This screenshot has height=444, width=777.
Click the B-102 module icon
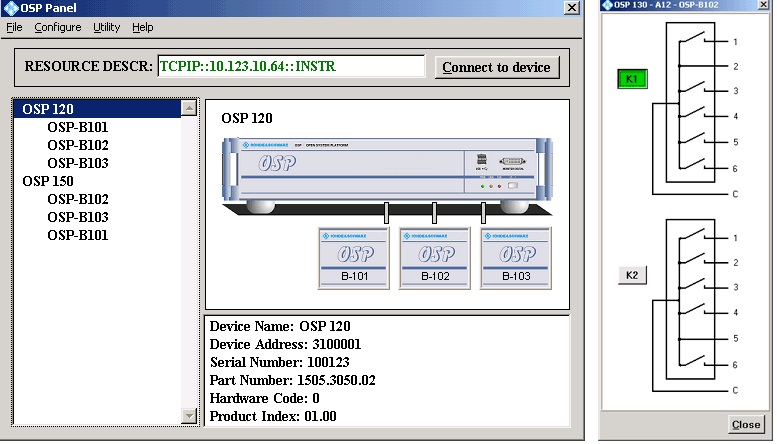pyautogui.click(x=435, y=257)
